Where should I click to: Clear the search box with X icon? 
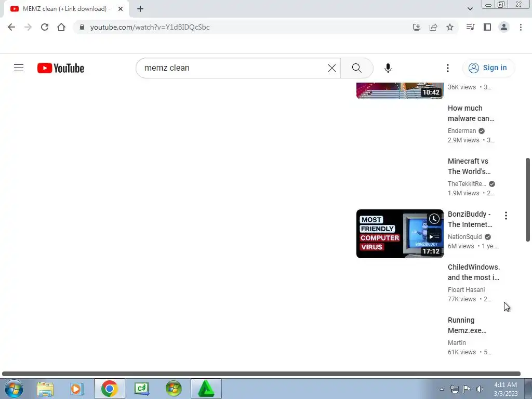[332, 68]
